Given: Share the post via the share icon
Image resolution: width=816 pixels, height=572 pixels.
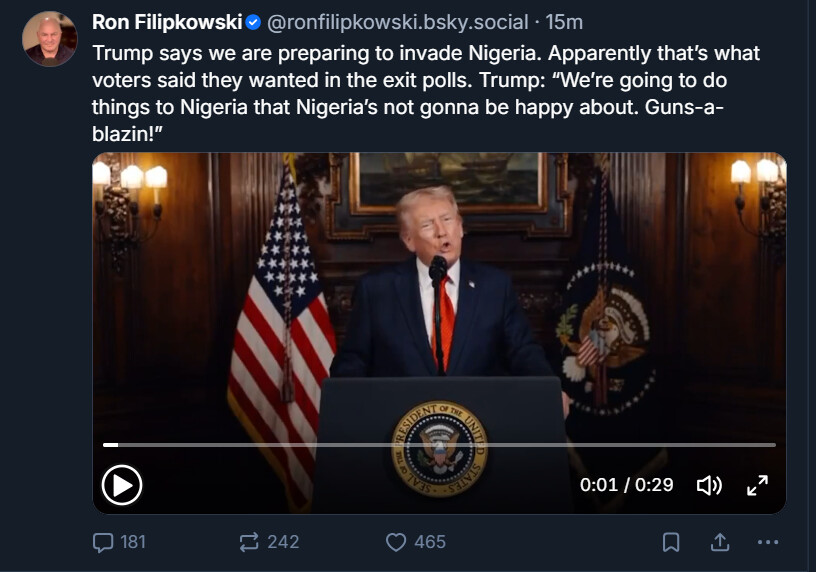Looking at the screenshot, I should [719, 542].
